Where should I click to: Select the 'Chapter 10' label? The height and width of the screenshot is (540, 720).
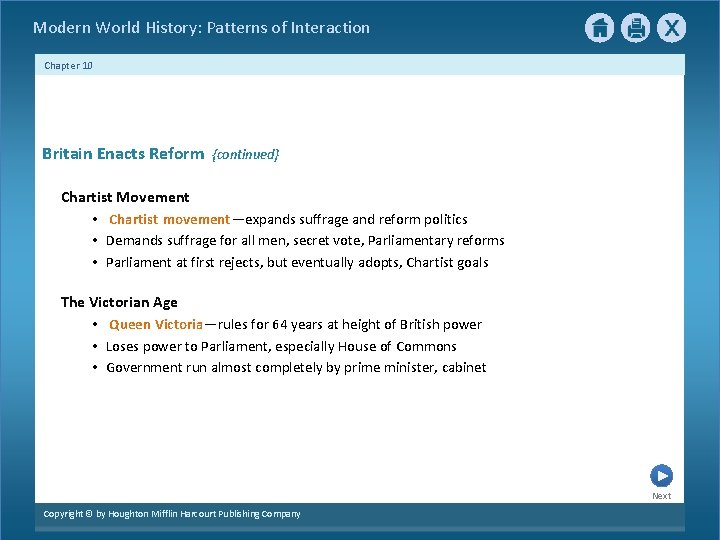(68, 66)
